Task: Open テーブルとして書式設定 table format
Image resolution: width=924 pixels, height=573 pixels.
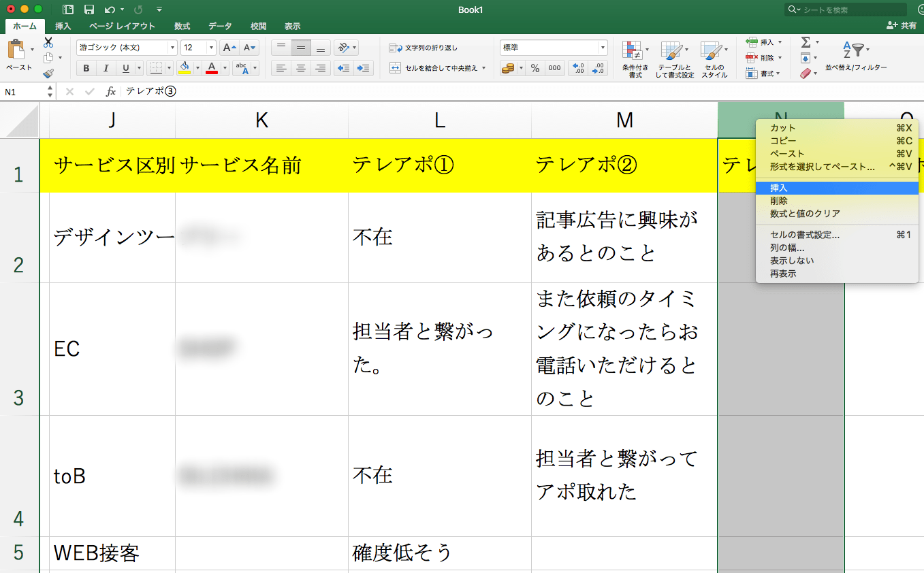Action: pyautogui.click(x=675, y=59)
